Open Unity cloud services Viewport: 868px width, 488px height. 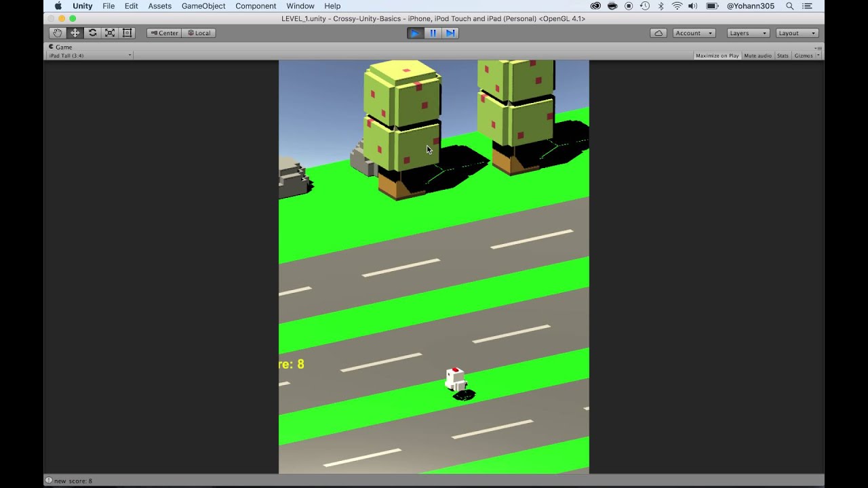(x=658, y=33)
